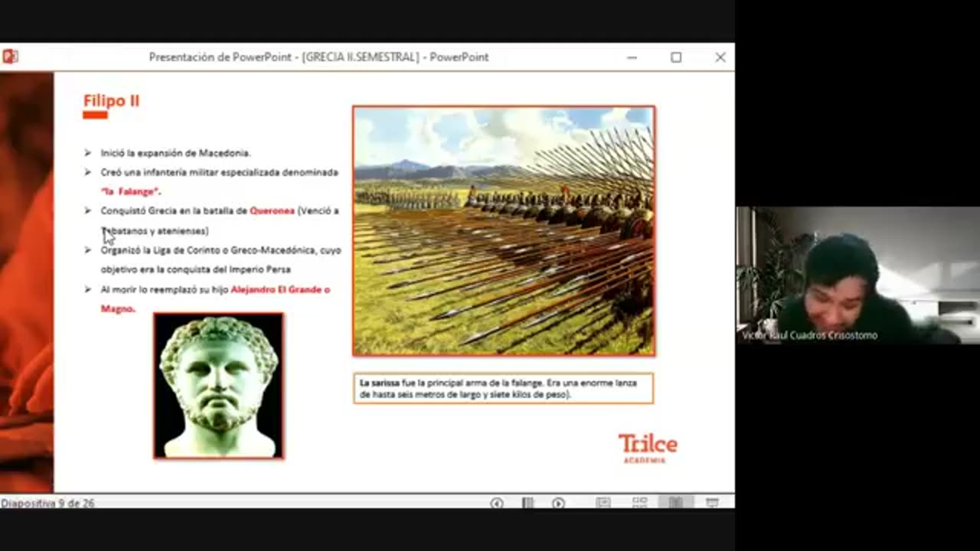Open the see-all-slides menu icon in status bar

click(528, 503)
